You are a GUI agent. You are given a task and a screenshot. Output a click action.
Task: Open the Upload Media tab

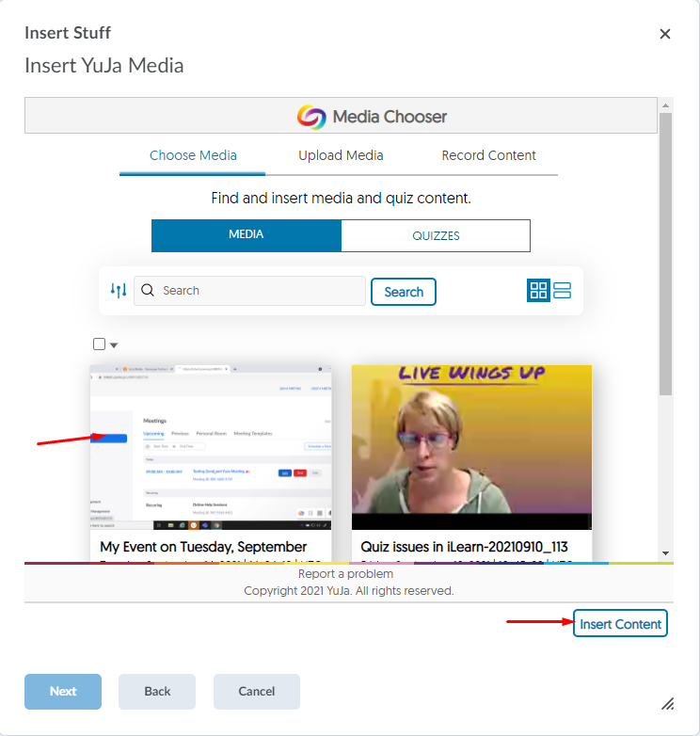coord(341,155)
